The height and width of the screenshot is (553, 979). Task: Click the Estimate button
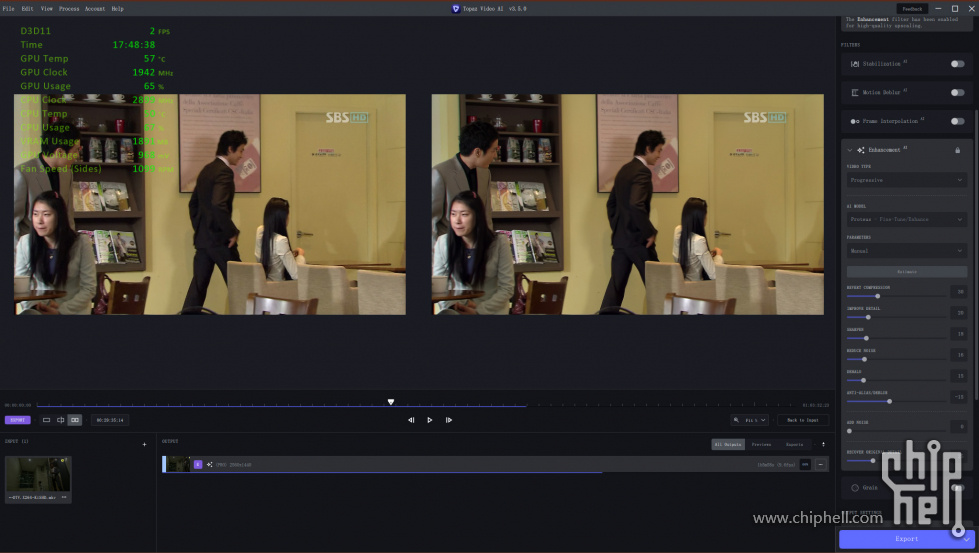907,272
